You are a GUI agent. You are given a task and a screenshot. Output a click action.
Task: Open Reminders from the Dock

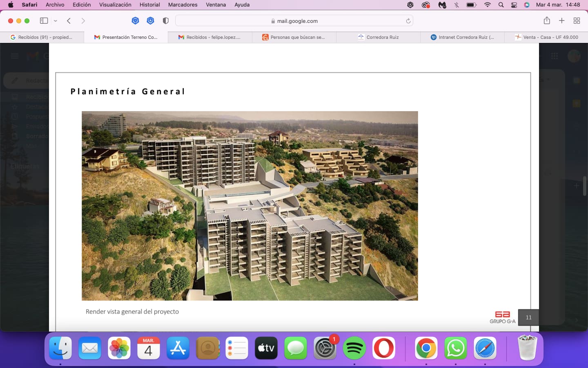(x=237, y=348)
